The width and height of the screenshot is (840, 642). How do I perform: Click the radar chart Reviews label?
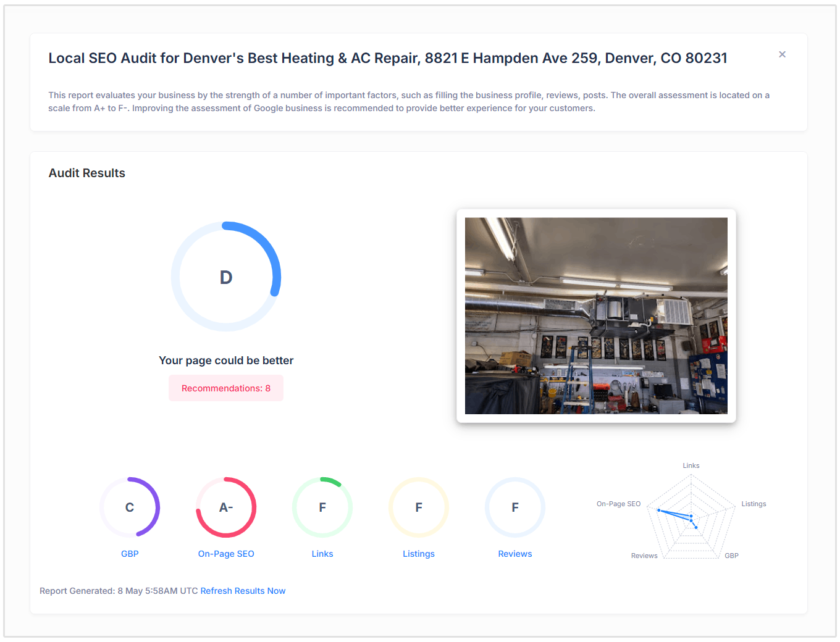pyautogui.click(x=644, y=556)
